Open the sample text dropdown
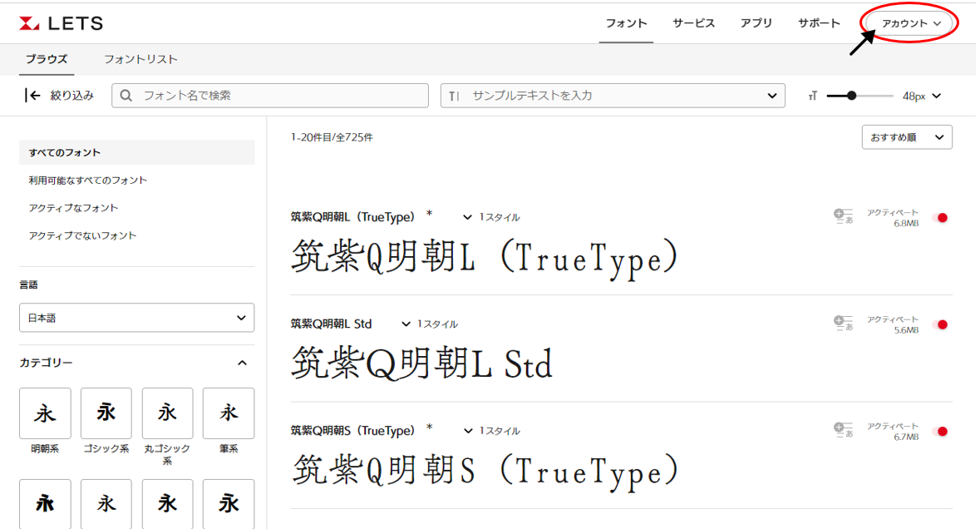The image size is (980, 529). [772, 96]
